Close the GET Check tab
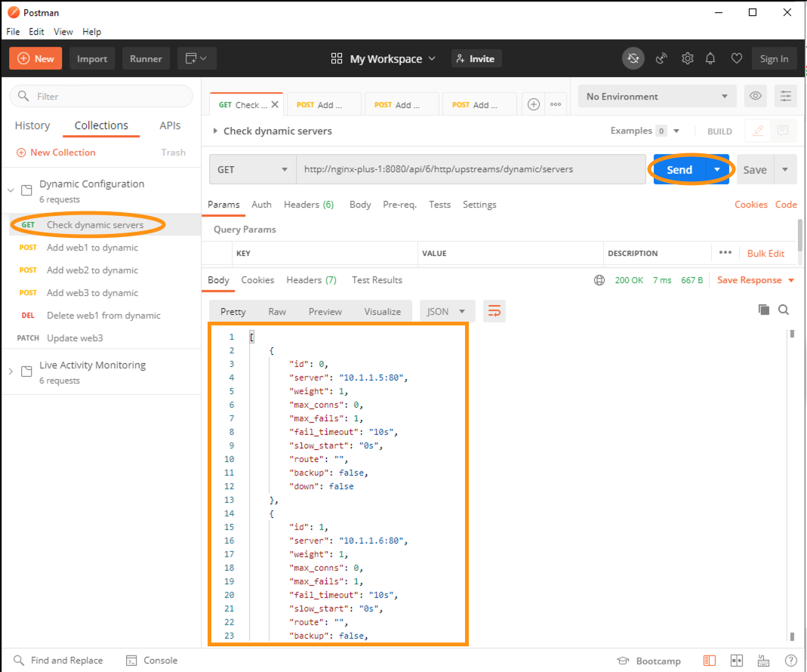This screenshot has height=672, width=807. 275,104
